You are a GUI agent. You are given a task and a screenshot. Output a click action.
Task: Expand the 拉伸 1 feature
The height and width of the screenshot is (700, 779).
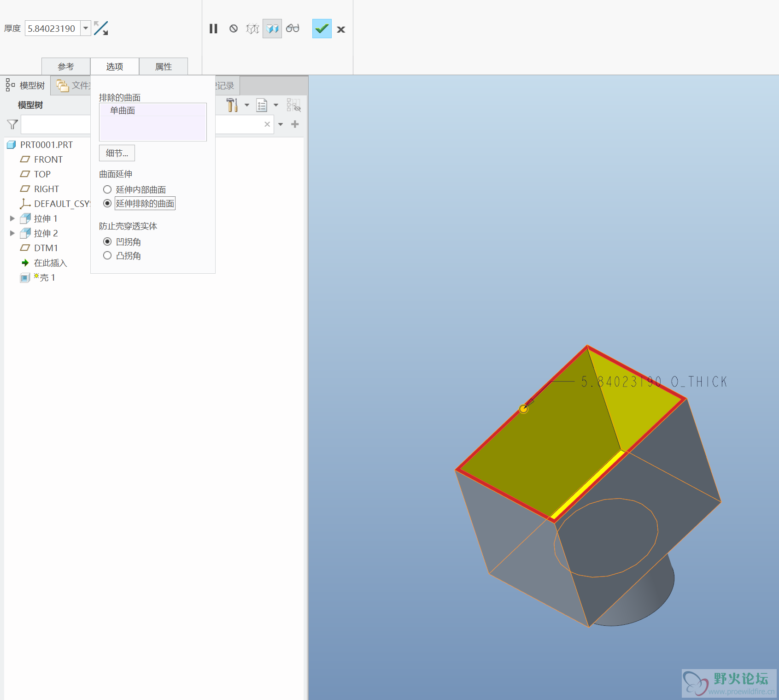point(12,218)
